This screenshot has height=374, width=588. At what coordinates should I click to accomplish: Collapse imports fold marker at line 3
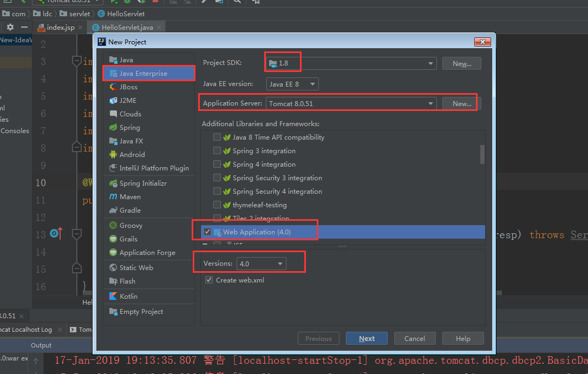76,61
